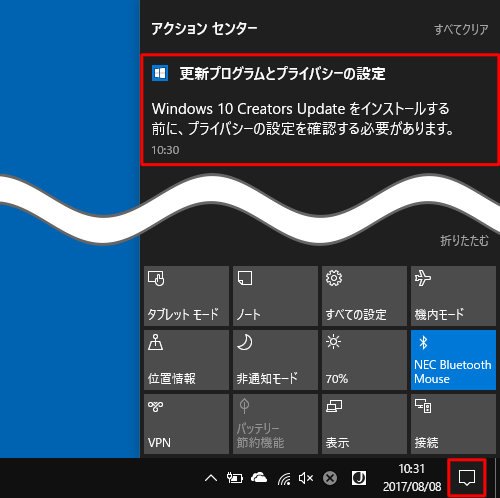Open the Project display (表示) tile

click(364, 424)
